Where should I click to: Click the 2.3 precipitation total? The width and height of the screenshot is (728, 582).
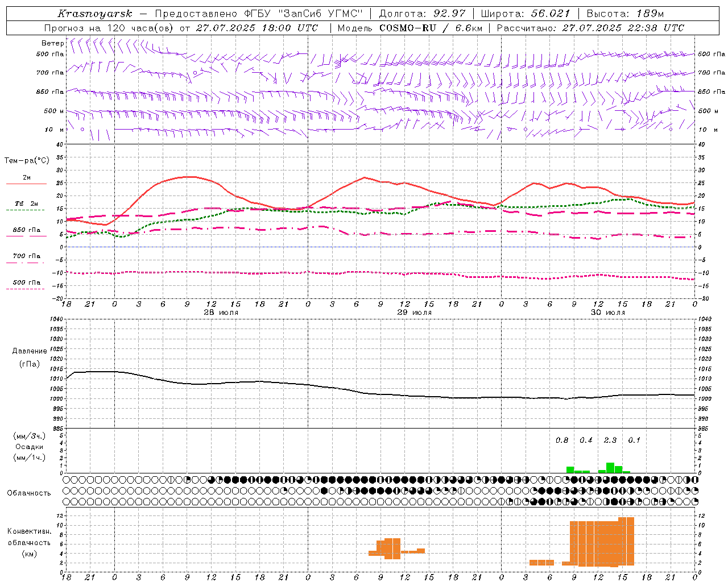click(x=610, y=440)
